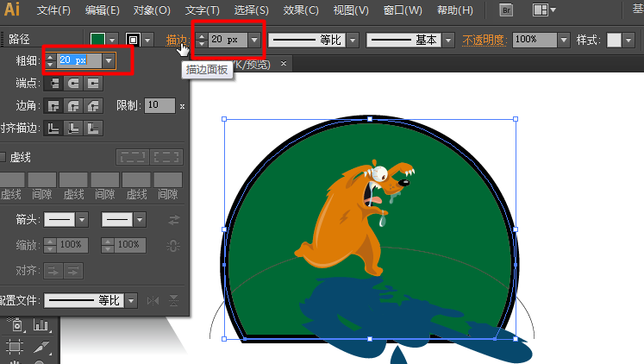The image size is (644, 364).
Task: Open the opacity 100% dropdown arrow
Action: click(564, 40)
